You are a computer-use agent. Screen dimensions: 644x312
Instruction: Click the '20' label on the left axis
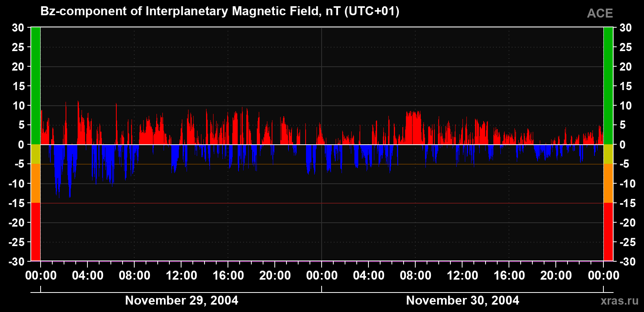18,67
